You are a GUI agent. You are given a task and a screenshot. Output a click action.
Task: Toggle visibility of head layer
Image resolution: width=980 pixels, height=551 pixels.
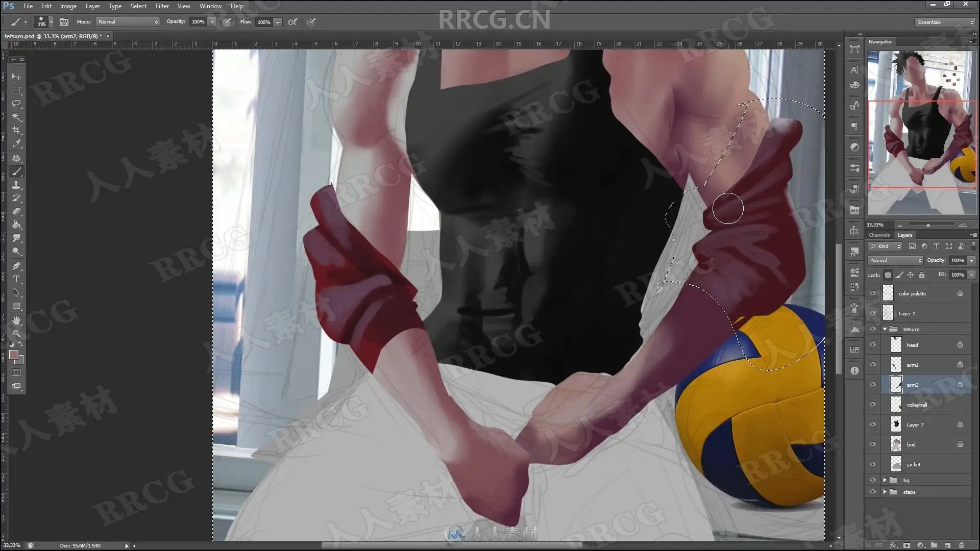point(873,345)
